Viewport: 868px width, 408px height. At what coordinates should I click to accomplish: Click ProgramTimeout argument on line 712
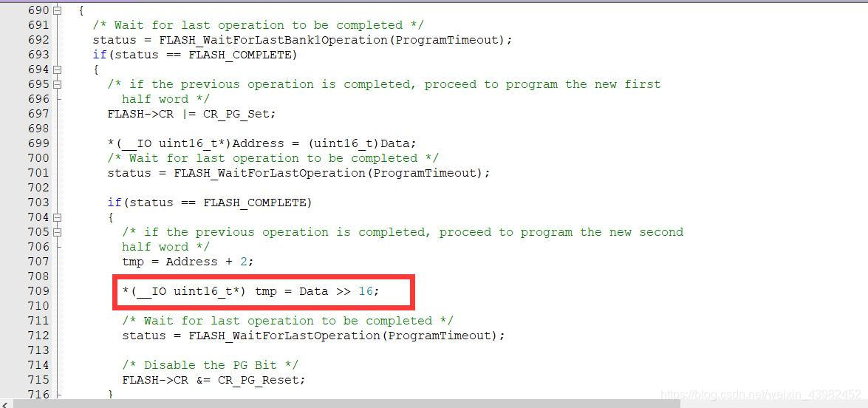click(x=440, y=336)
